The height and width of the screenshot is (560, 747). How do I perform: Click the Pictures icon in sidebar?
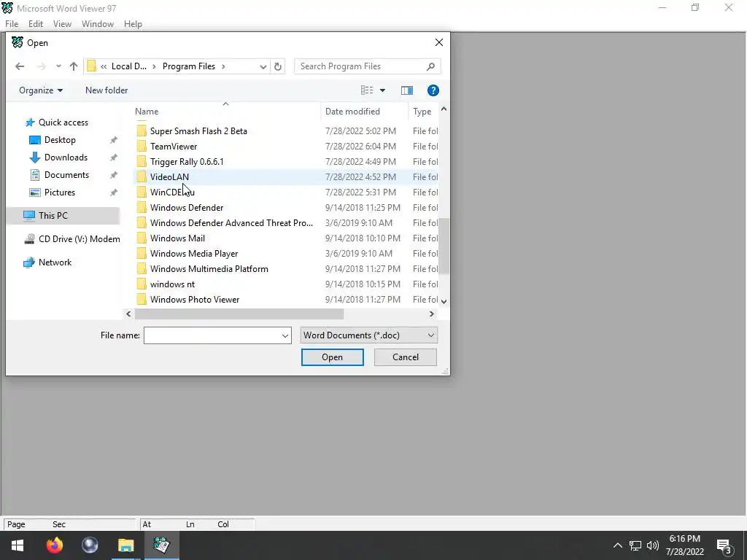click(x=35, y=192)
